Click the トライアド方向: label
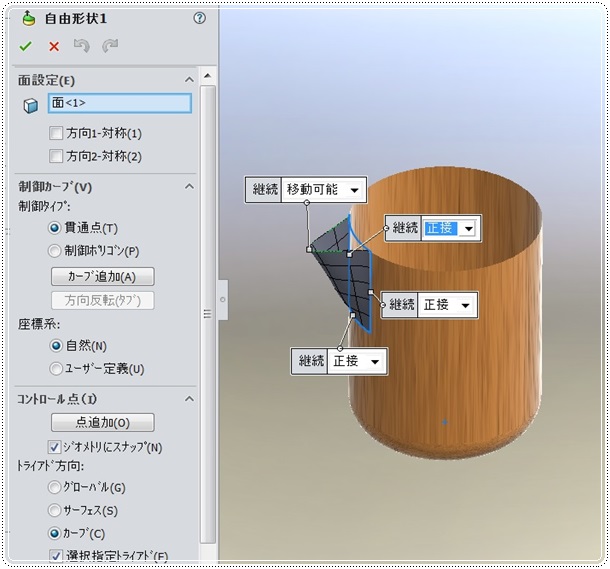 [50, 465]
